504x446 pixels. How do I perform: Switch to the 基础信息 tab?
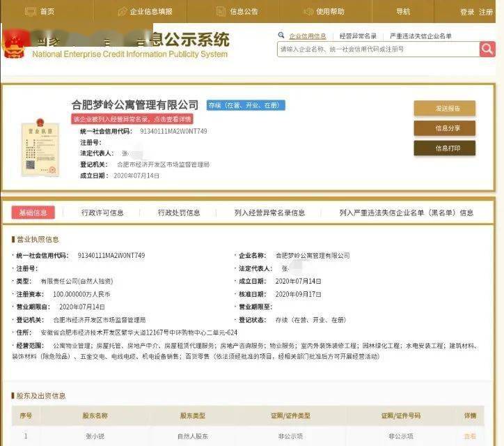click(x=33, y=213)
